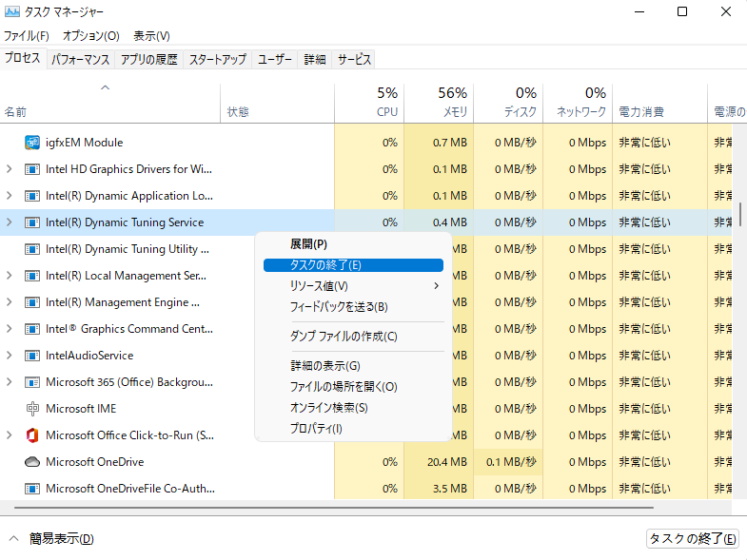Screen dimensions: 747x560
Task: Click the Microsoft OneDrive cloud icon
Action: pyautogui.click(x=32, y=462)
